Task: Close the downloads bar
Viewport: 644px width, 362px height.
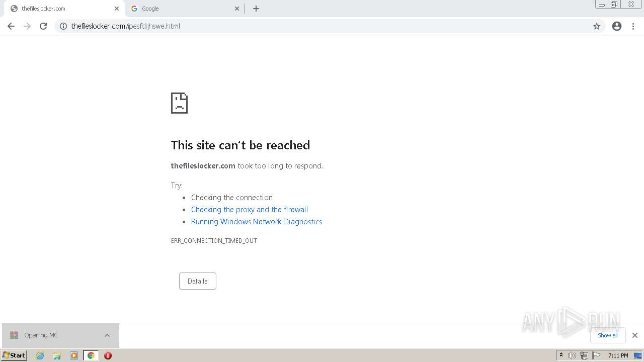Action: point(634,335)
